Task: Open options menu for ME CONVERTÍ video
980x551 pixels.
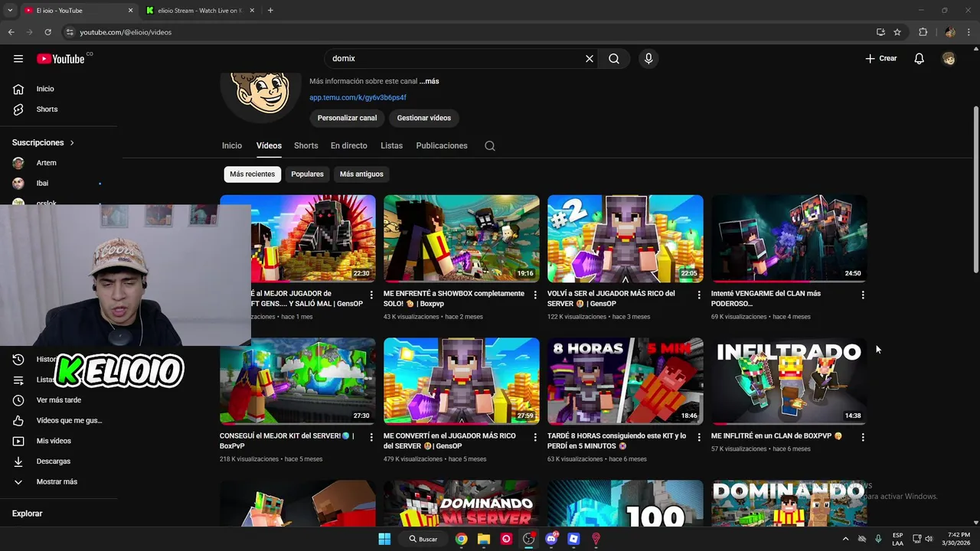Action: point(535,437)
